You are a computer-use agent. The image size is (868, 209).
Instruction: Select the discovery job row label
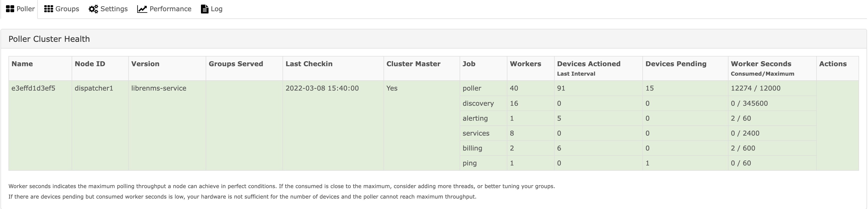(x=478, y=104)
